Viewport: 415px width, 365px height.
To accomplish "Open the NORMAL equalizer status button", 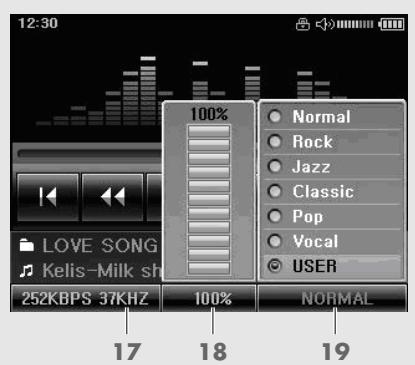I will click(332, 298).
